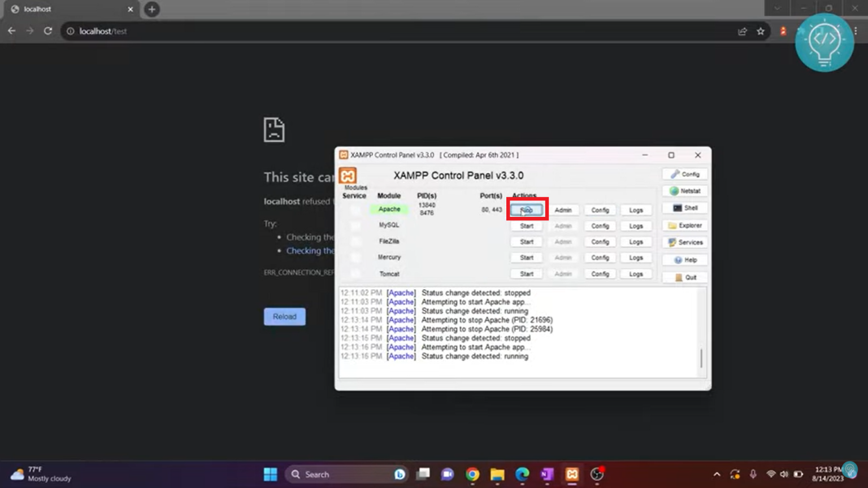Screen dimensions: 868x488
Task: Open the Netstat tool in XAMPP
Action: point(684,191)
